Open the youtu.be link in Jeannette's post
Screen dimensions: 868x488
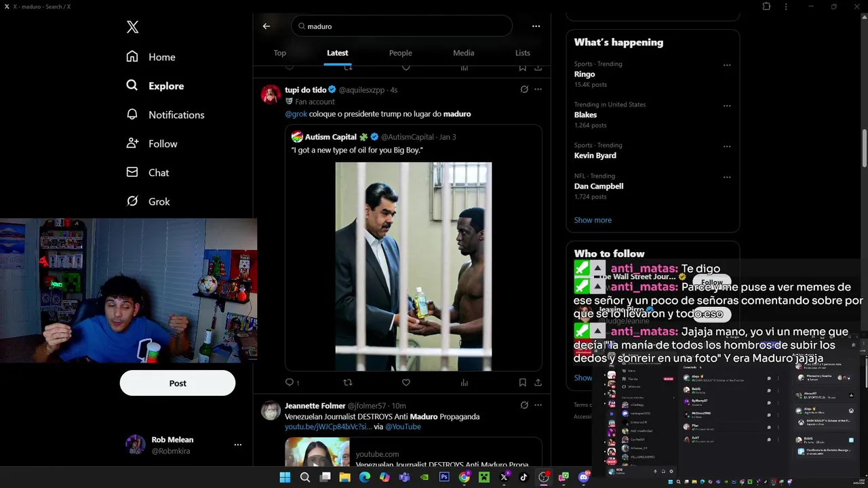click(328, 427)
